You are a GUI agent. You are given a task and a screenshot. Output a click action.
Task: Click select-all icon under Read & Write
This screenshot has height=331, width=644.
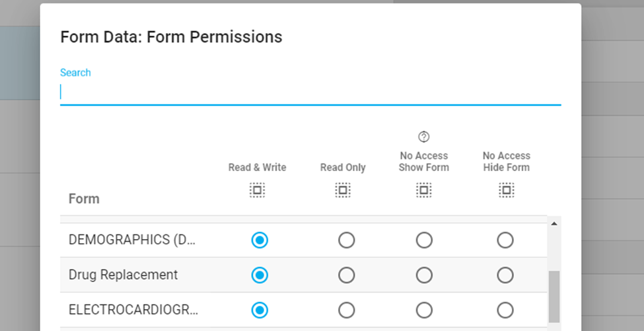[257, 190]
